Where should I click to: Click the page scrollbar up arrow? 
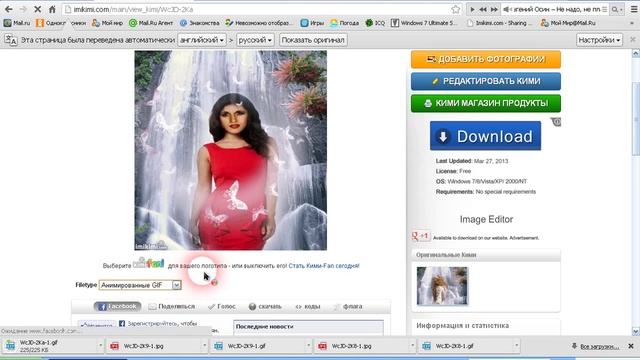[636, 53]
